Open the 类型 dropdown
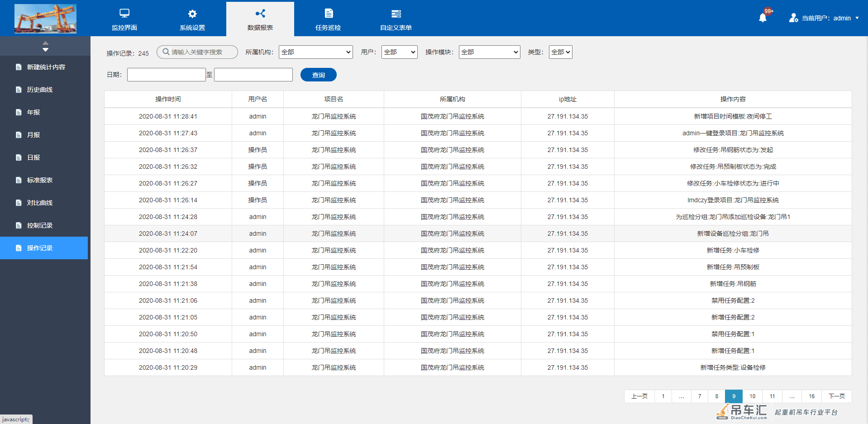This screenshot has height=424, width=868. click(561, 52)
